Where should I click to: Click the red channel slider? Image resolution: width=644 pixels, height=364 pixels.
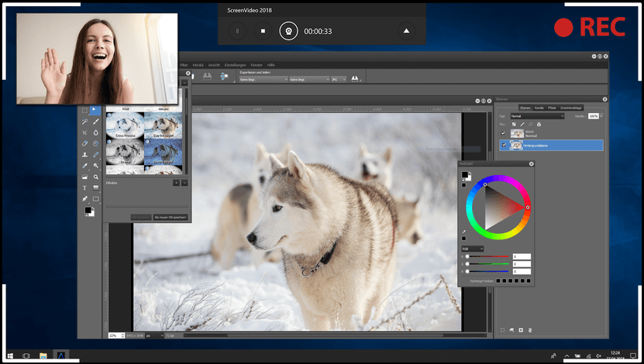pos(487,256)
